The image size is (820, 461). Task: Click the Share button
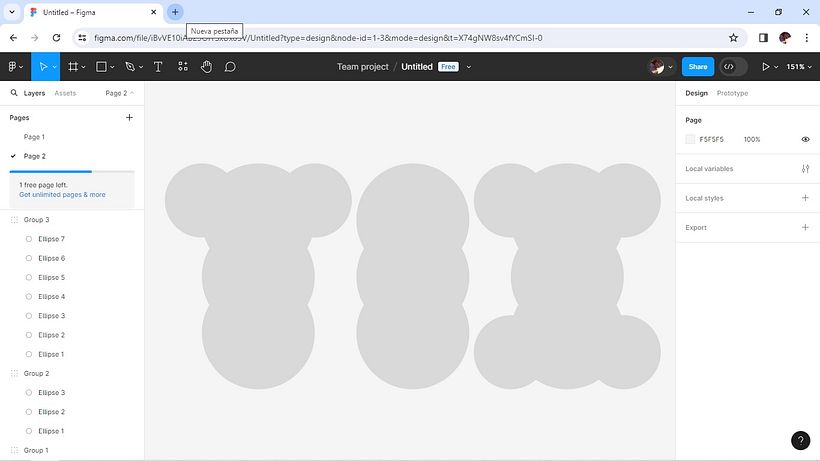698,66
